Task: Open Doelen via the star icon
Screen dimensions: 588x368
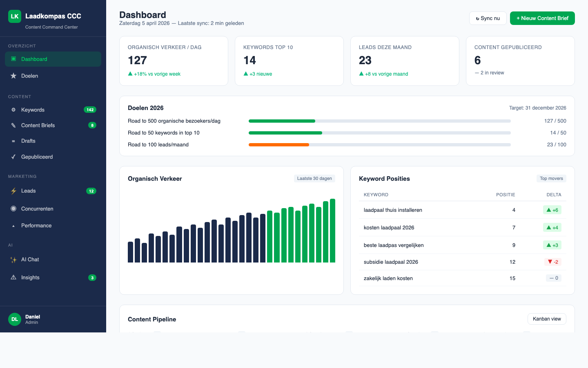Action: click(13, 76)
